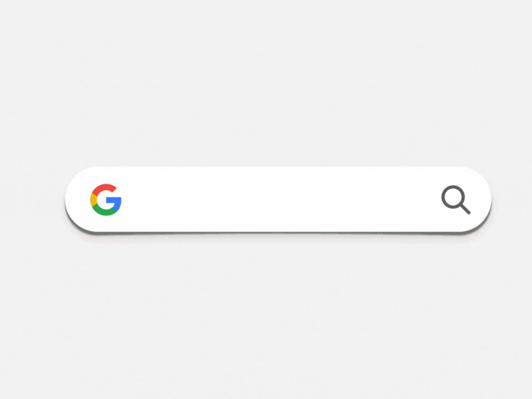Click the search glass at bar's right end
The height and width of the screenshot is (399, 532).
(456, 200)
